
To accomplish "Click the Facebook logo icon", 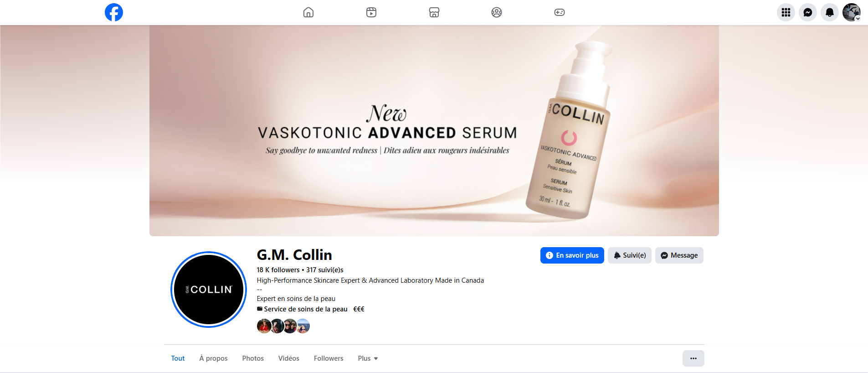I will tap(114, 12).
